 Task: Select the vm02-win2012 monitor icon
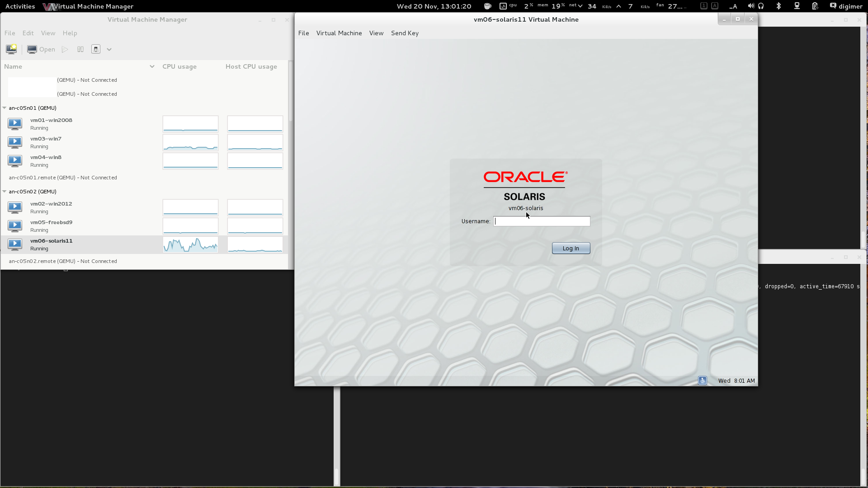pos(15,207)
